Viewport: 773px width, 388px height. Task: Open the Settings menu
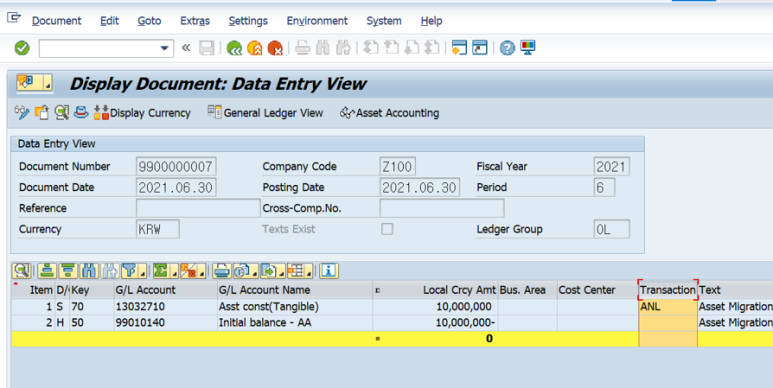248,21
